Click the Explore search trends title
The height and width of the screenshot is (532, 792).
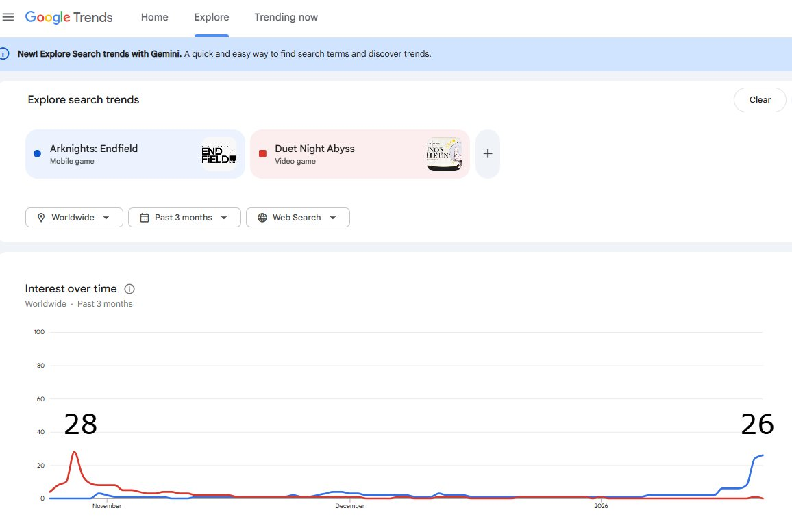[x=84, y=100]
